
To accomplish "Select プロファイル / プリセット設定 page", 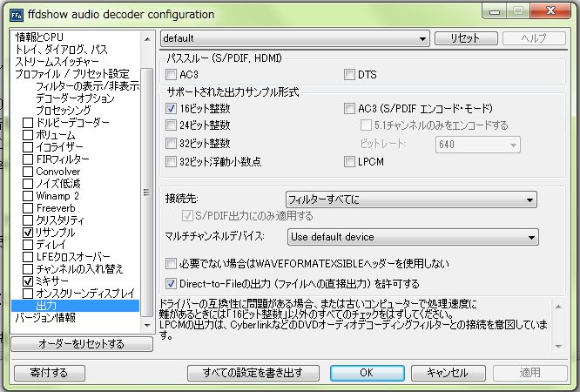I will tap(72, 74).
